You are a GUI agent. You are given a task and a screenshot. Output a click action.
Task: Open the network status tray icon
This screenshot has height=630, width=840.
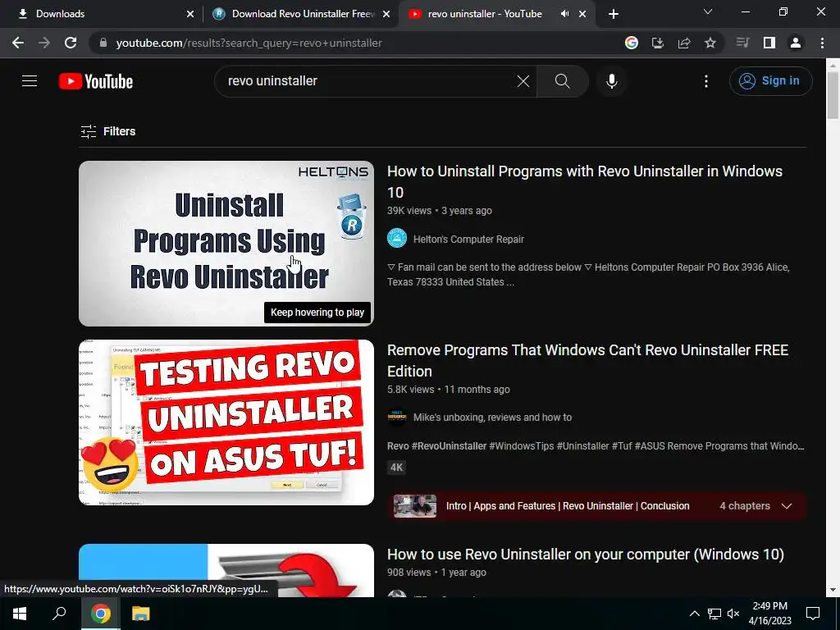(x=714, y=614)
